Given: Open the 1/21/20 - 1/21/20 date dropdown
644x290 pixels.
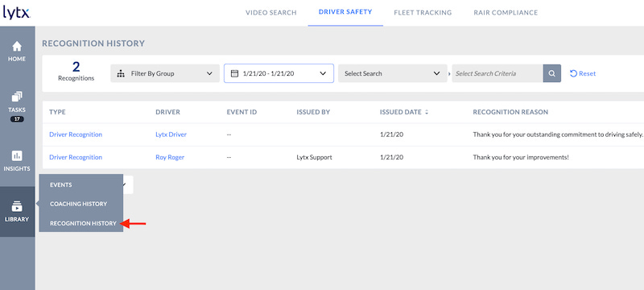Looking at the screenshot, I should [279, 73].
